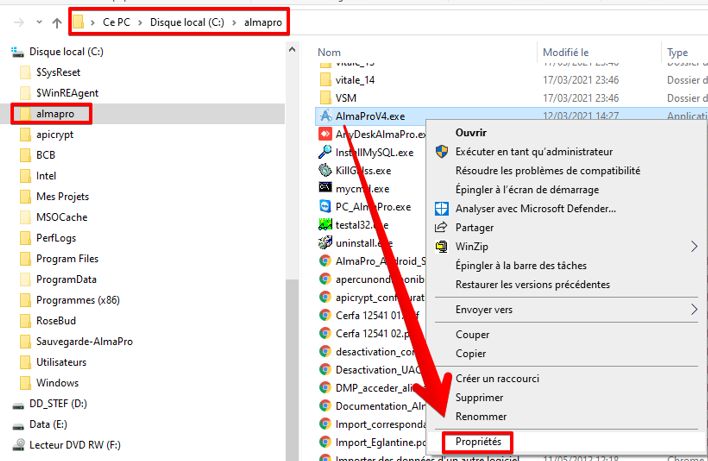Choose Exécuter en tant qu'administrateur
The image size is (708, 461).
(x=534, y=152)
